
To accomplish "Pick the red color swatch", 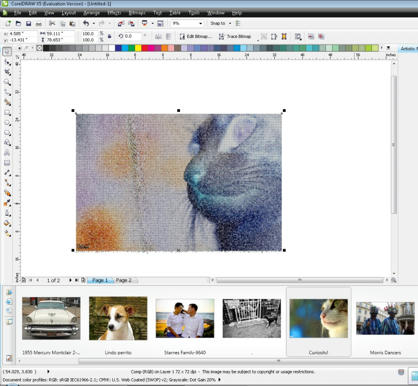I will (145, 48).
